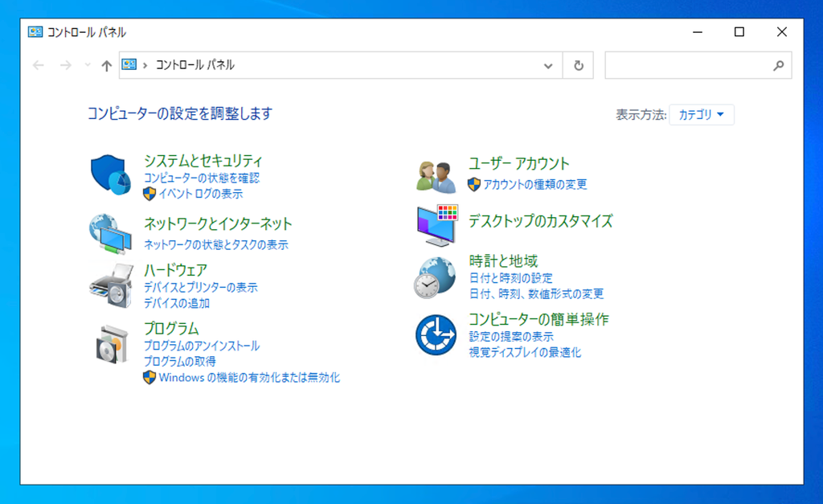Screen dimensions: 823x504
Task: Expand the breadcrumb chevron before コントロール パネル
Action: click(x=145, y=66)
